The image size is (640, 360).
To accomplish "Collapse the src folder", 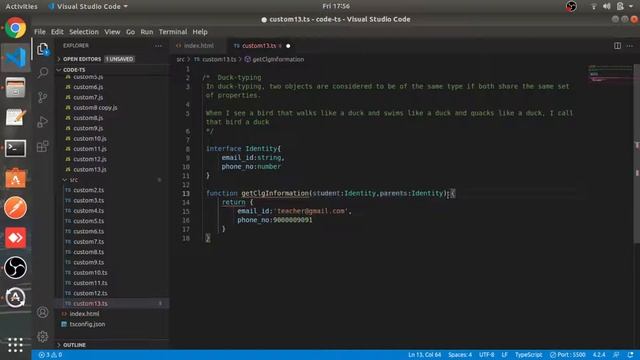I will click(73, 180).
